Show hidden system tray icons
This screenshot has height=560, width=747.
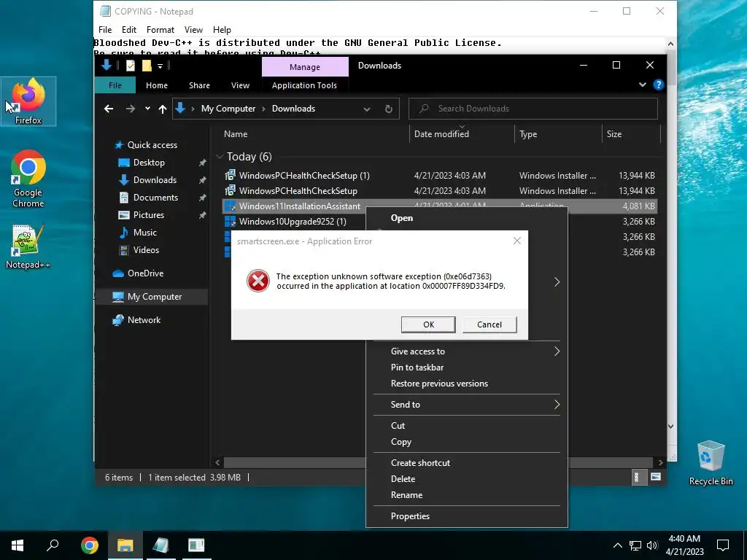[617, 545]
